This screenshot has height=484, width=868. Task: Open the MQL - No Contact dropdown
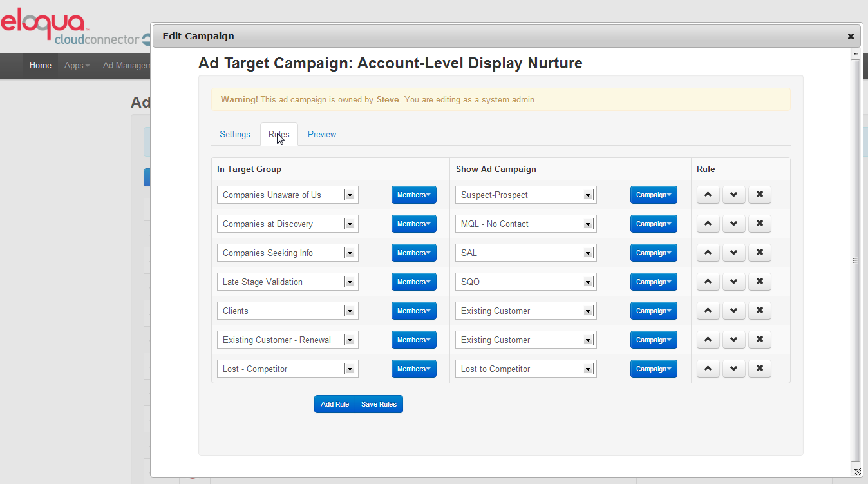525,224
